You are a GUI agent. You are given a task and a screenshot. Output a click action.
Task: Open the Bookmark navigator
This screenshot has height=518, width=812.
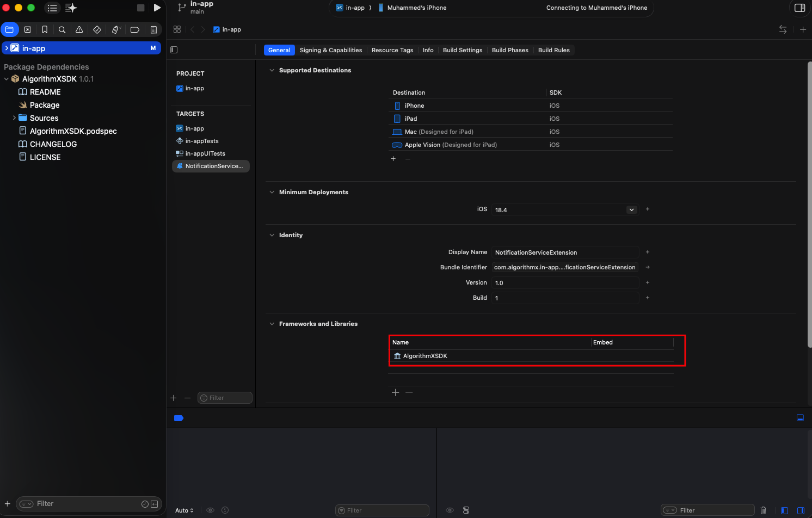pos(45,29)
